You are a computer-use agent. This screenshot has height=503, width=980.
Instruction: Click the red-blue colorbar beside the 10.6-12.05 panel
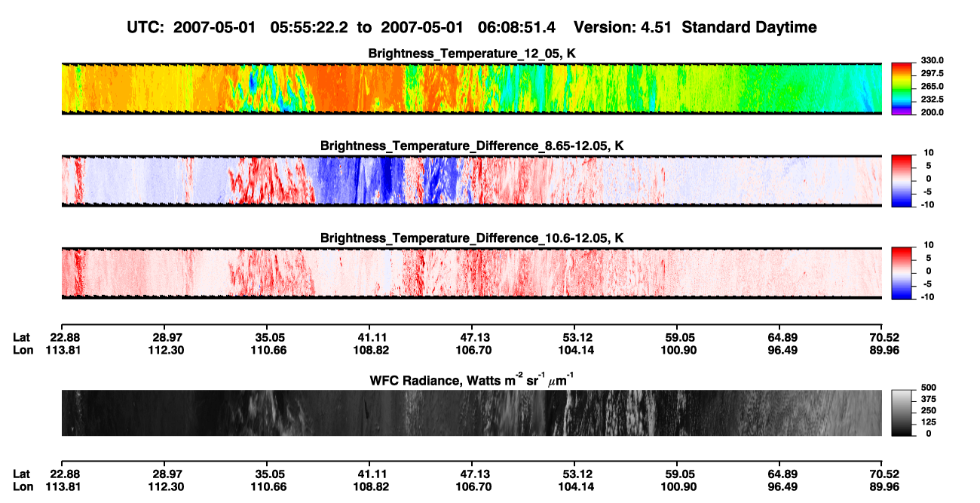click(901, 273)
